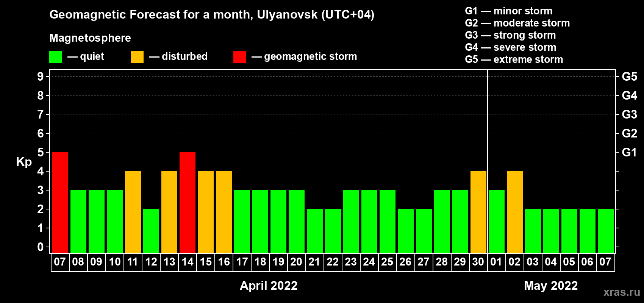
Task: Click the Magnetosphere heading
Action: point(90,38)
